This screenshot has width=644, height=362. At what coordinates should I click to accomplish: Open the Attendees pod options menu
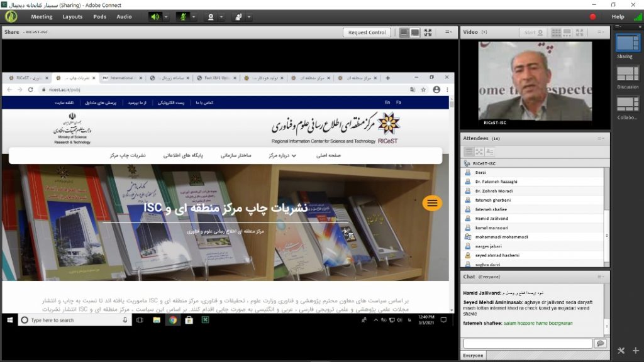pos(601,138)
